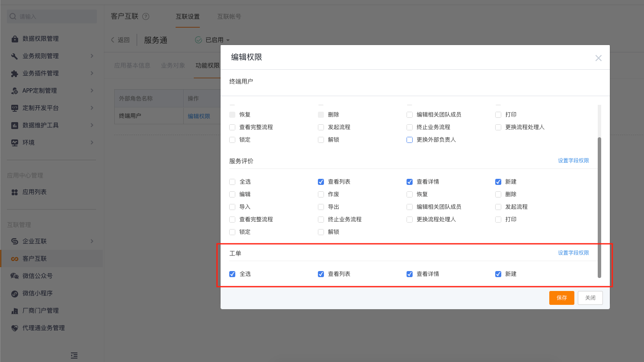Image resolution: width=644 pixels, height=362 pixels.
Task: Uncheck 查看详情 under 工单
Action: pos(410,274)
